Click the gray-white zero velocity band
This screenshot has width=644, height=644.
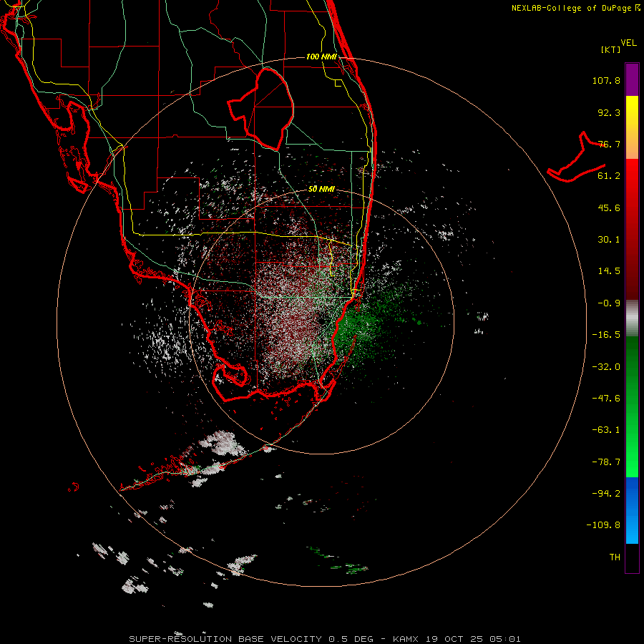[x=632, y=318]
